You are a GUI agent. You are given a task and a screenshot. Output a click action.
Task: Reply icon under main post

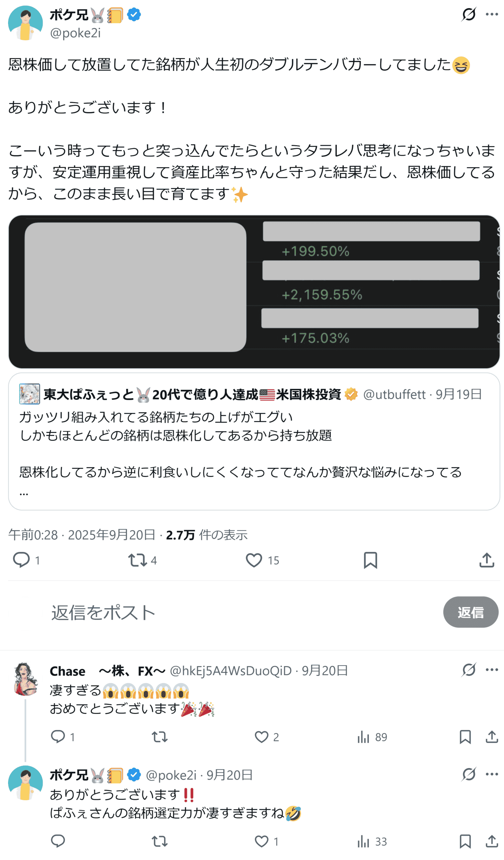click(21, 560)
